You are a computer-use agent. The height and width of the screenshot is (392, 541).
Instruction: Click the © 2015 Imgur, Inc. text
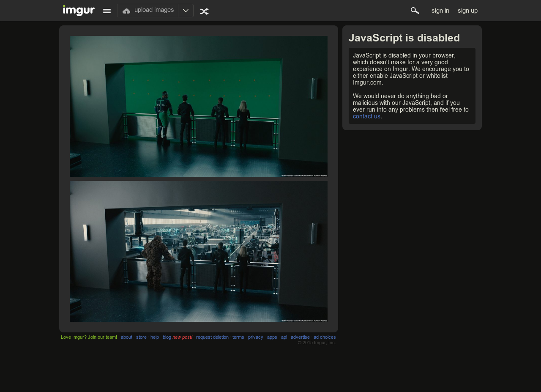click(317, 343)
